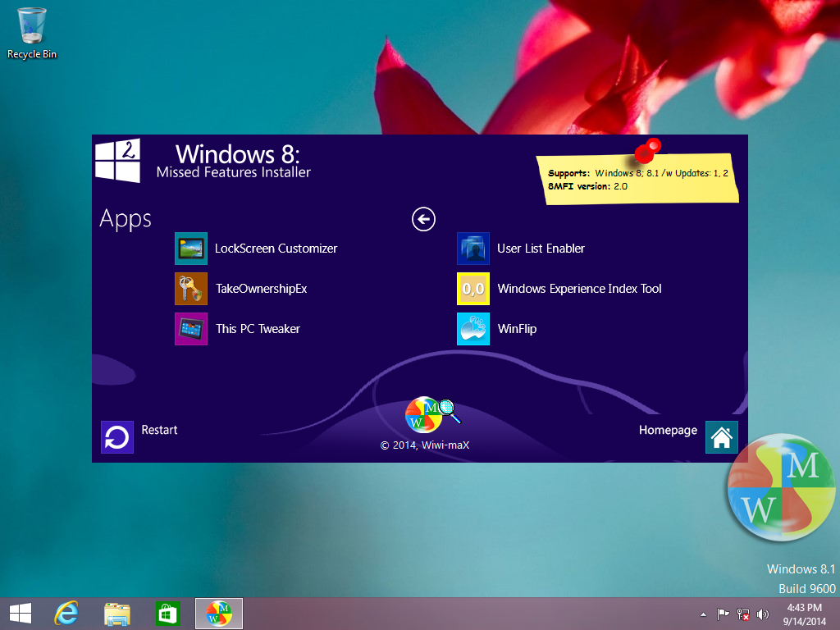Click the purple Restart icon

pos(116,437)
